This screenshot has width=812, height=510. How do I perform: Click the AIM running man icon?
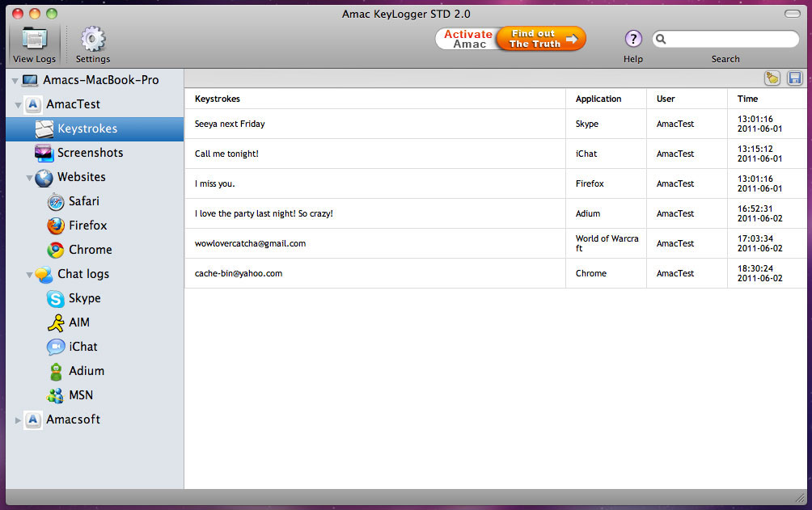[x=56, y=322]
